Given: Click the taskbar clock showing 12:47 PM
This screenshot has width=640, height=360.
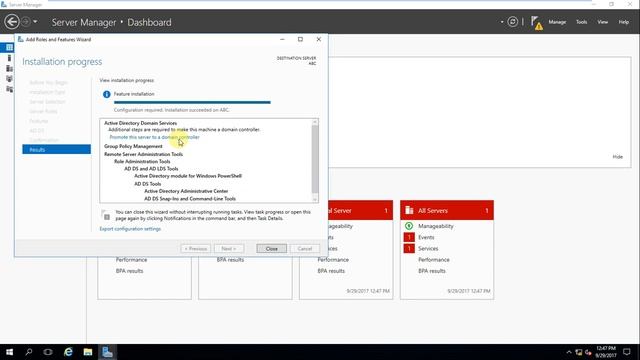Looking at the screenshot, I should [x=606, y=352].
